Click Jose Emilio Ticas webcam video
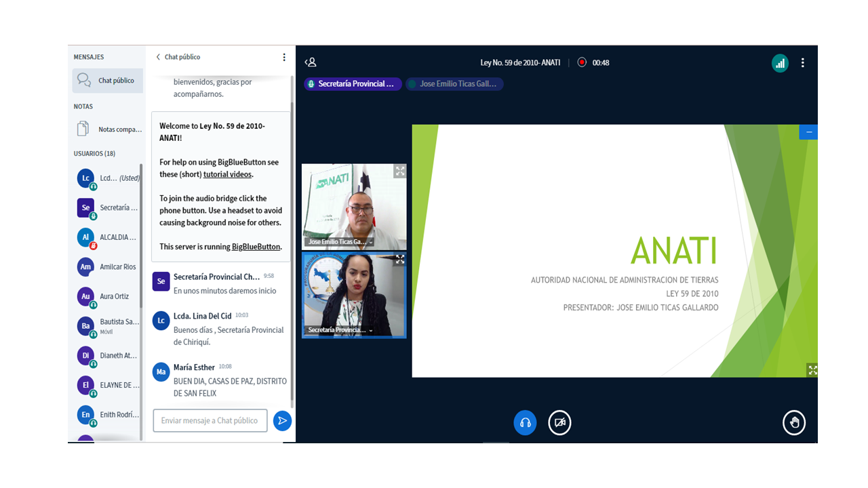The image size is (868, 488). coord(354,207)
